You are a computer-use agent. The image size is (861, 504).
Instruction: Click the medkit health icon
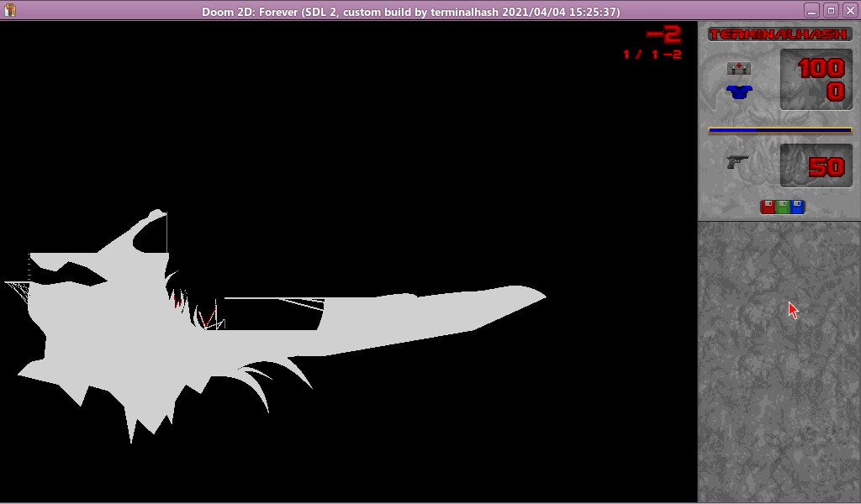(x=738, y=68)
